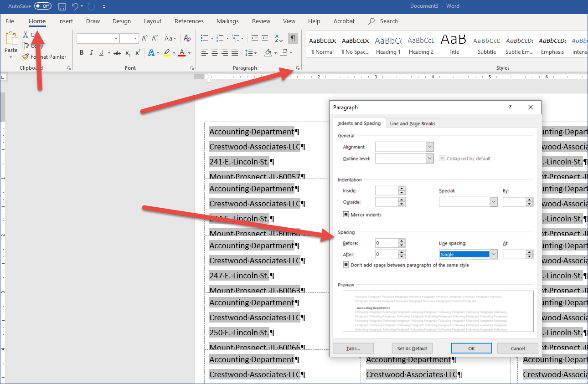The width and height of the screenshot is (588, 384).
Task: Increase font size with the grow font icon
Action: coord(144,39)
